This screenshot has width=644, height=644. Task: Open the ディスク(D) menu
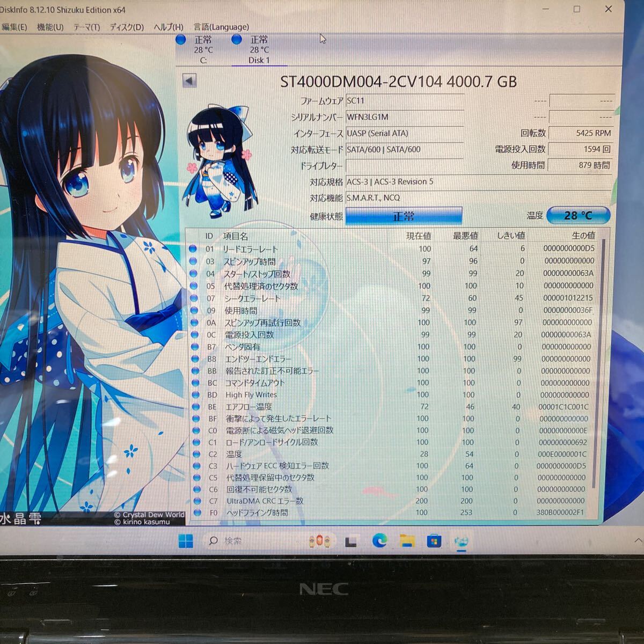point(127,27)
